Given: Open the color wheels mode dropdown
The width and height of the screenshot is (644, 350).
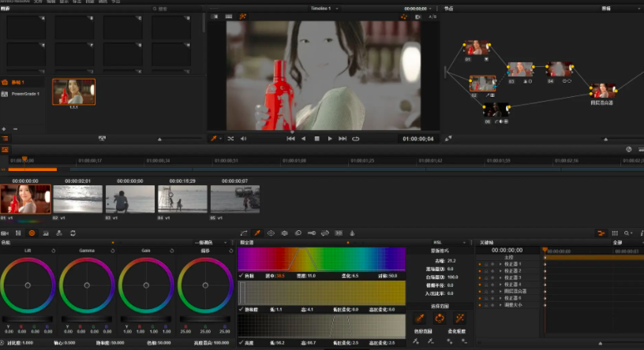Looking at the screenshot, I should point(210,243).
